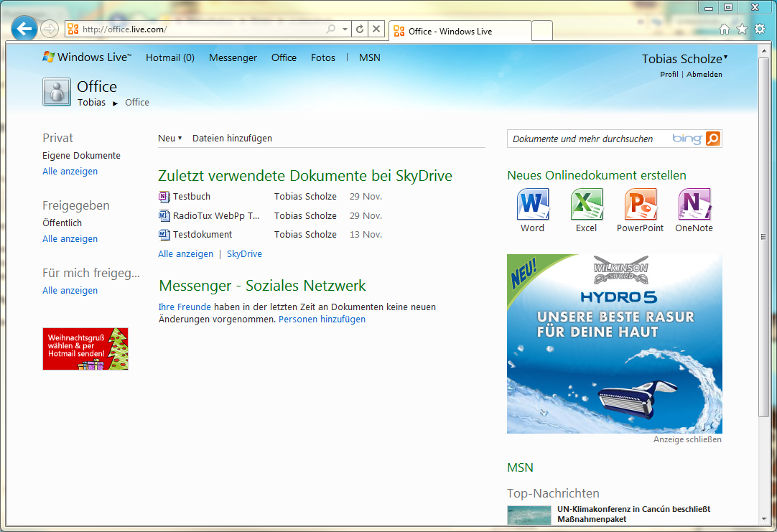
Task: Stop loading with the X icon
Action: (376, 29)
